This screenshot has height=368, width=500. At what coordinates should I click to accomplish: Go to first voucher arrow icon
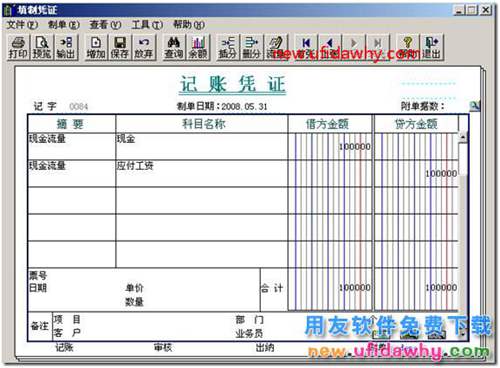pos(306,47)
